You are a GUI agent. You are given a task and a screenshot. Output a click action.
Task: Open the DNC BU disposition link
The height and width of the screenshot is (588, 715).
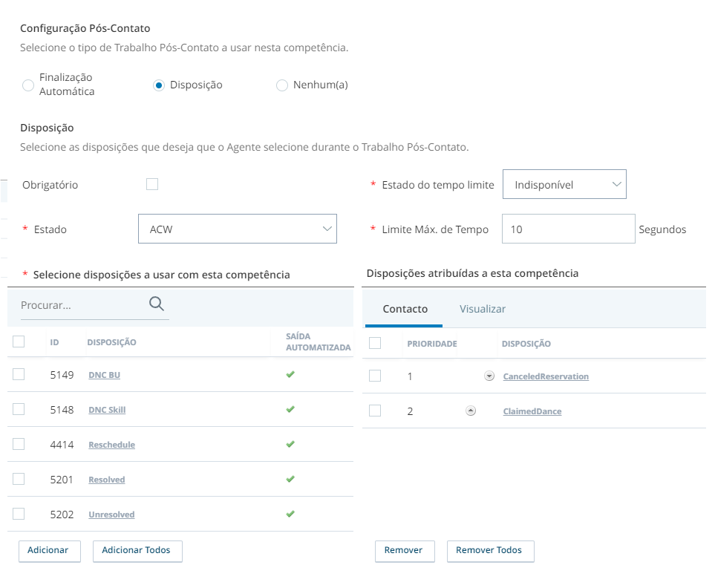click(105, 375)
